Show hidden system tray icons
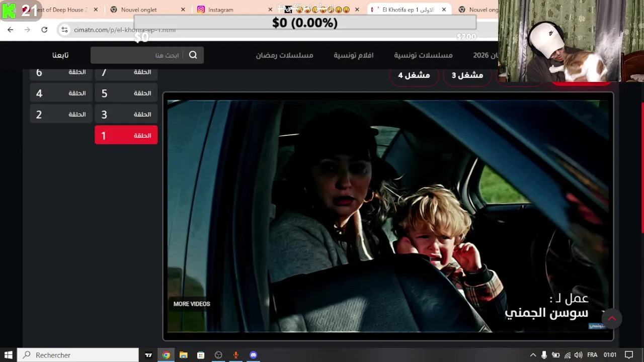 click(533, 355)
